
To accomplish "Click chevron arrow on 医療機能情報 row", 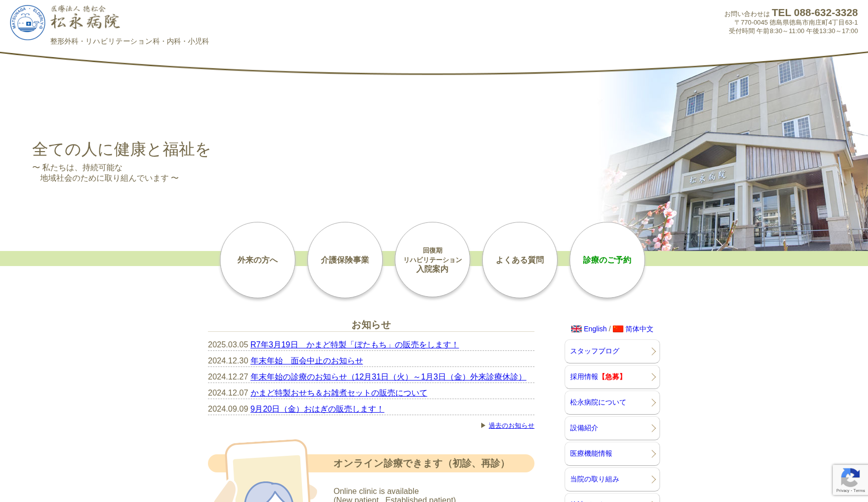I will coord(654,454).
